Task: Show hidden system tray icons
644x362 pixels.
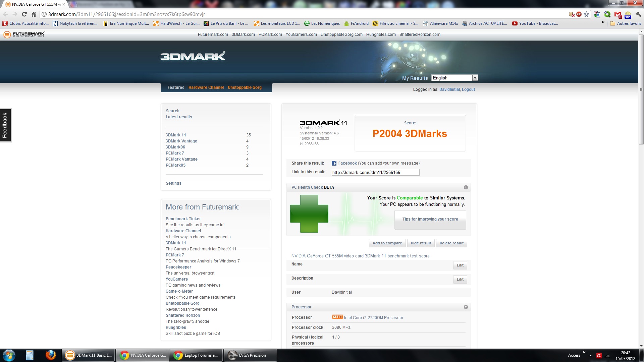Action: click(591, 356)
